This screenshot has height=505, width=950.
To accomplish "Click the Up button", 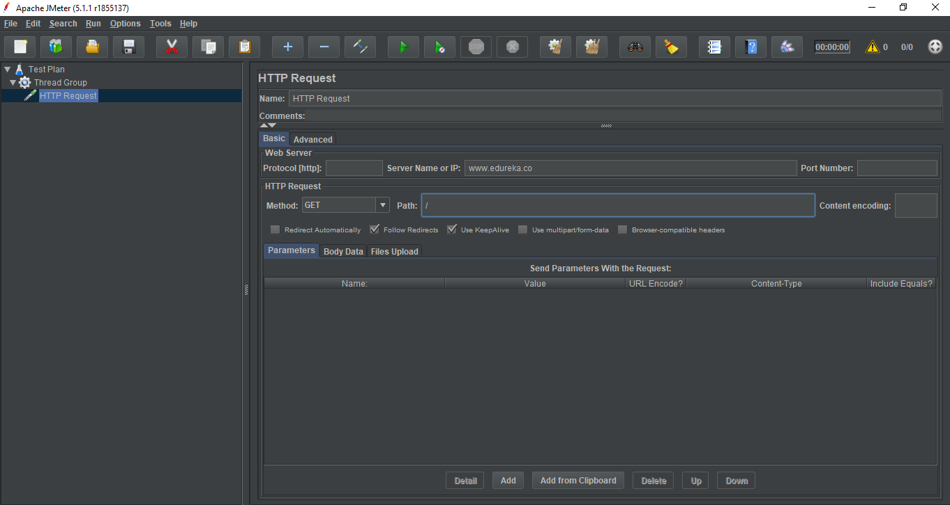I will click(696, 481).
